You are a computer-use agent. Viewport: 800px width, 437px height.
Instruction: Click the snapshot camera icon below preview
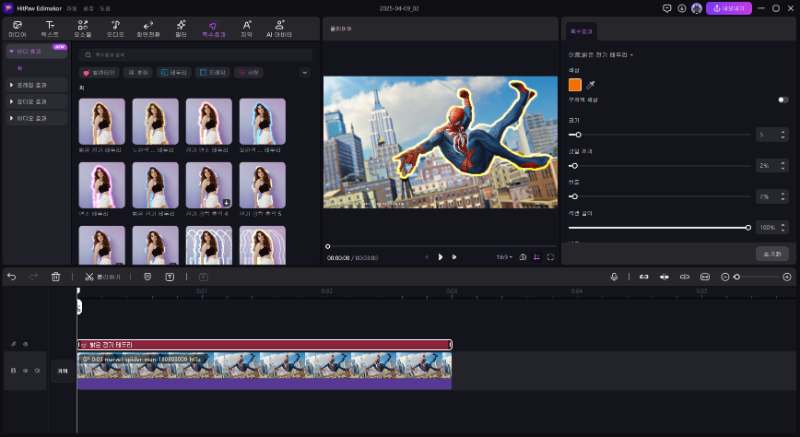523,257
